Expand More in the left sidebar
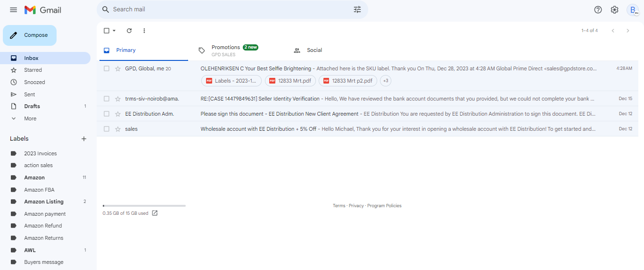 [x=30, y=118]
